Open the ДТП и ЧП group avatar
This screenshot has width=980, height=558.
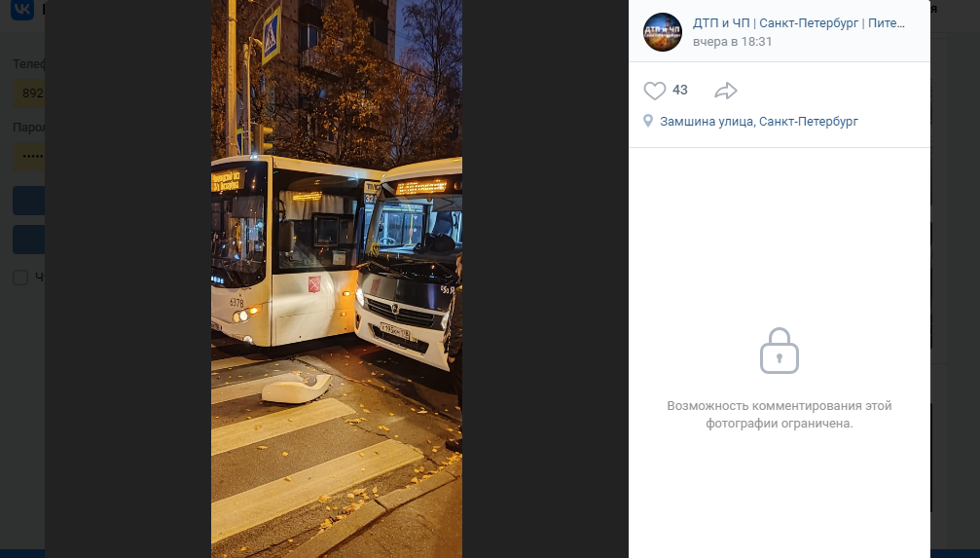[x=663, y=32]
